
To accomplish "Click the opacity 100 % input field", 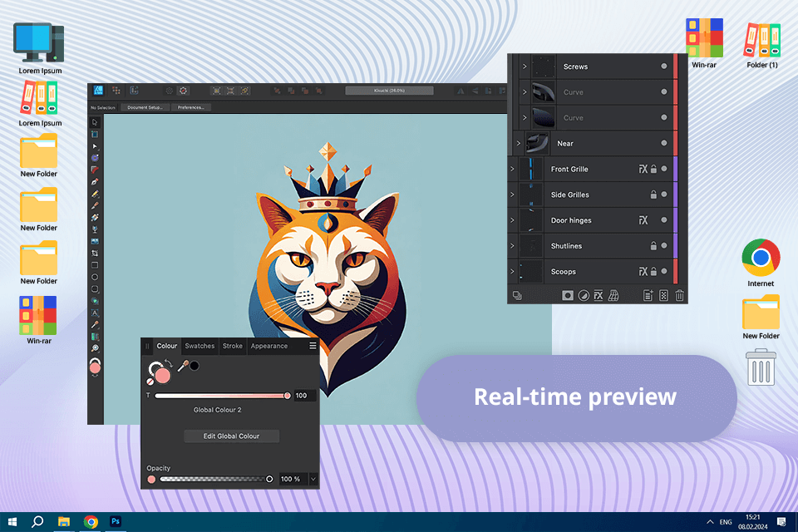I will (293, 479).
